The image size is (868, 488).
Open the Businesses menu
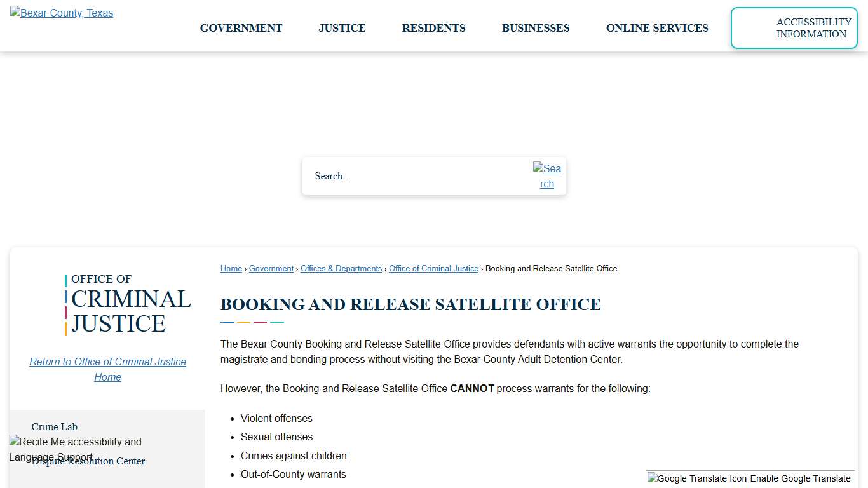coord(536,28)
